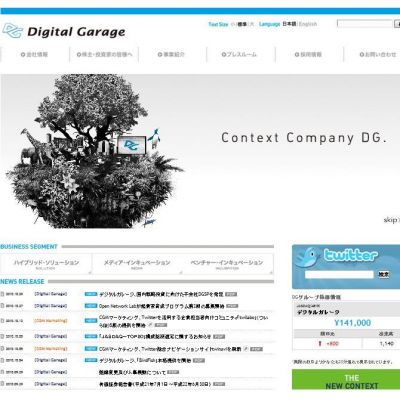Open the 採用情報 navigation menu

(308, 54)
